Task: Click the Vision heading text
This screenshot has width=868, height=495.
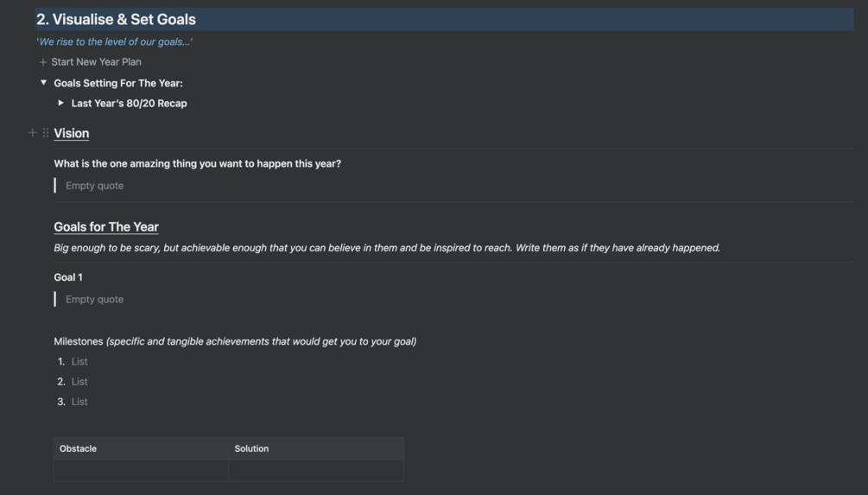Action: tap(72, 133)
